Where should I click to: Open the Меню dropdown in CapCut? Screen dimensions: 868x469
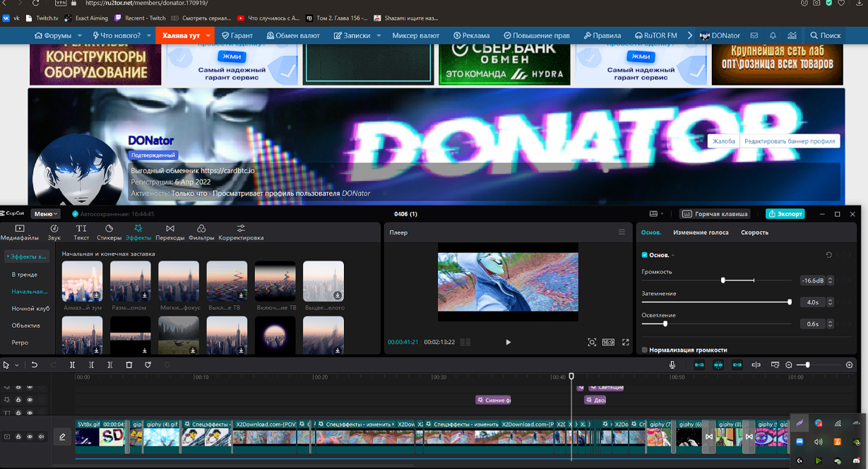tap(46, 214)
